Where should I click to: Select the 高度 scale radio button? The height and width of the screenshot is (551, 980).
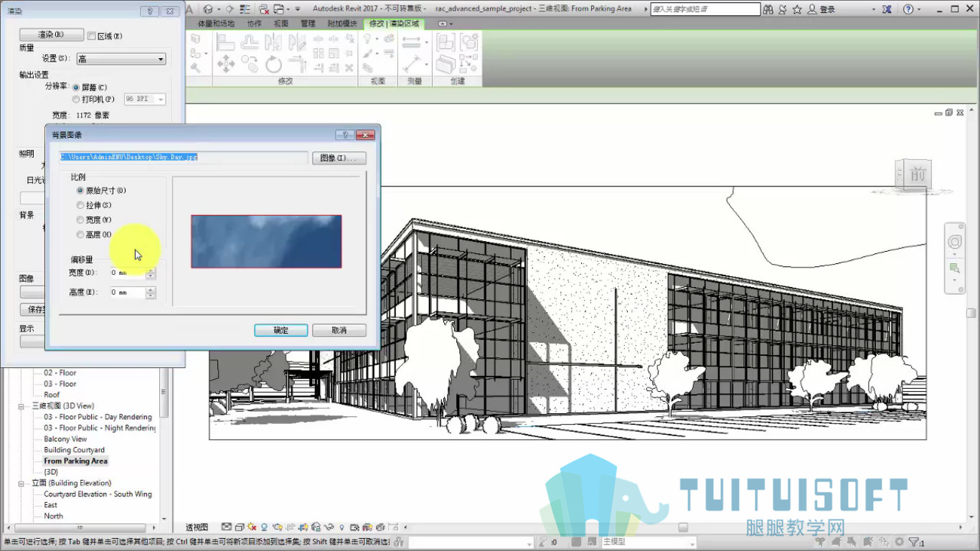[80, 235]
